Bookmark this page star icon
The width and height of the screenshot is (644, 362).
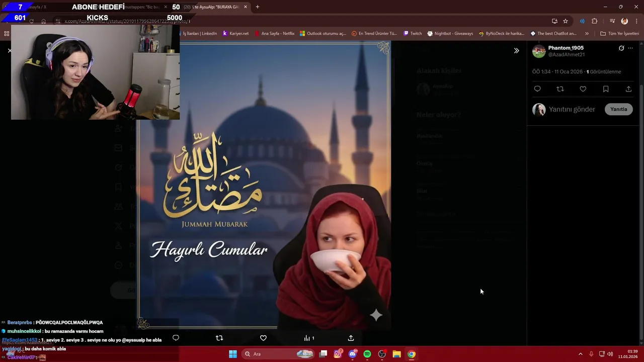[x=566, y=21]
